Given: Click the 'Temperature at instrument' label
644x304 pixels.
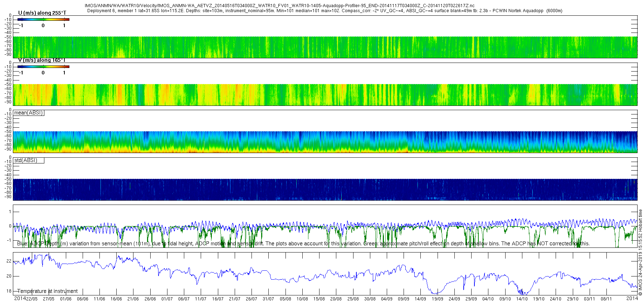Looking at the screenshot, I should (x=47, y=291).
